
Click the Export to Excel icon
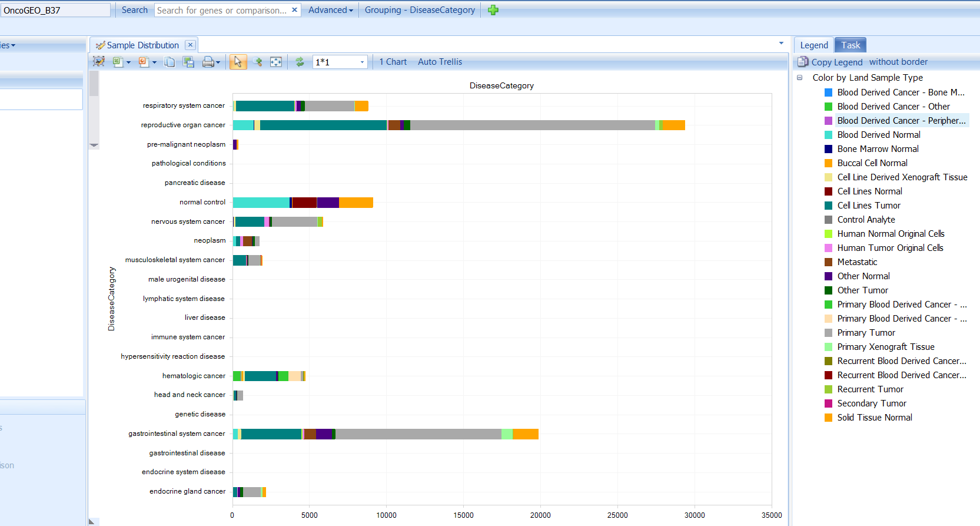tap(118, 62)
